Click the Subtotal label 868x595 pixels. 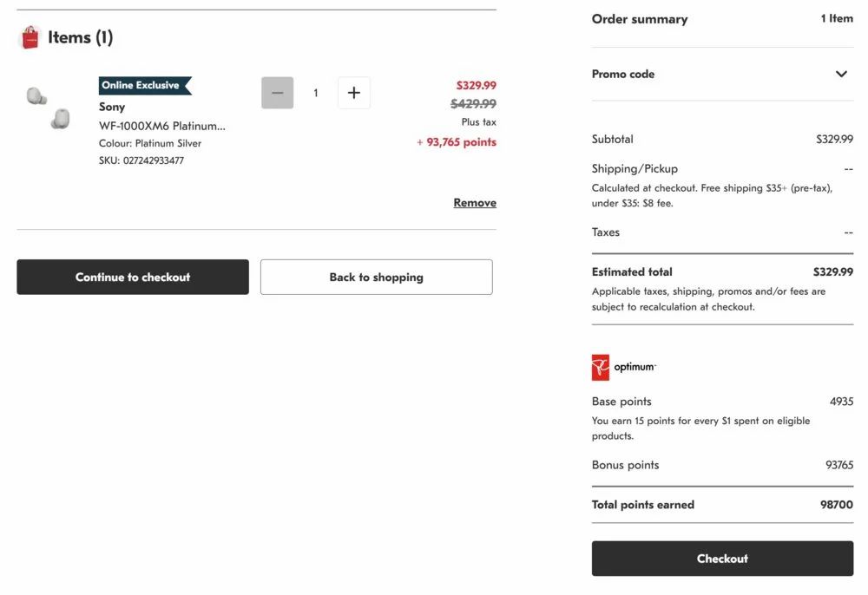coord(612,140)
